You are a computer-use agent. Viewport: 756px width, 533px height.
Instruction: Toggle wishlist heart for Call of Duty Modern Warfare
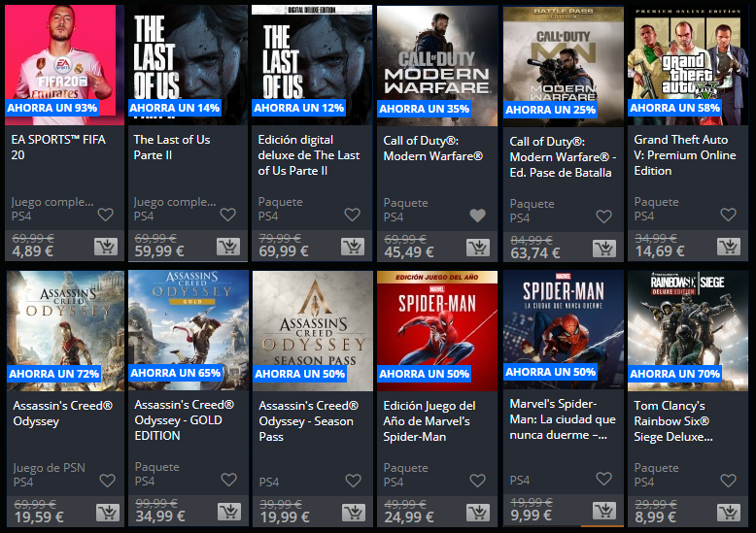[478, 216]
